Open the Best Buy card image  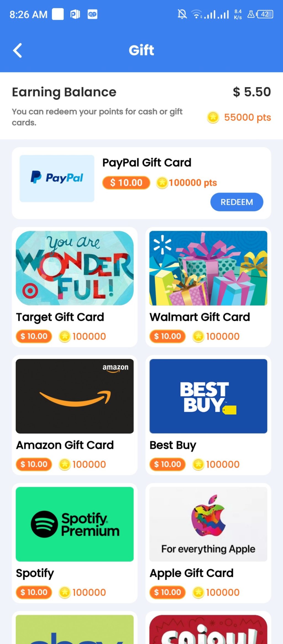pos(208,396)
